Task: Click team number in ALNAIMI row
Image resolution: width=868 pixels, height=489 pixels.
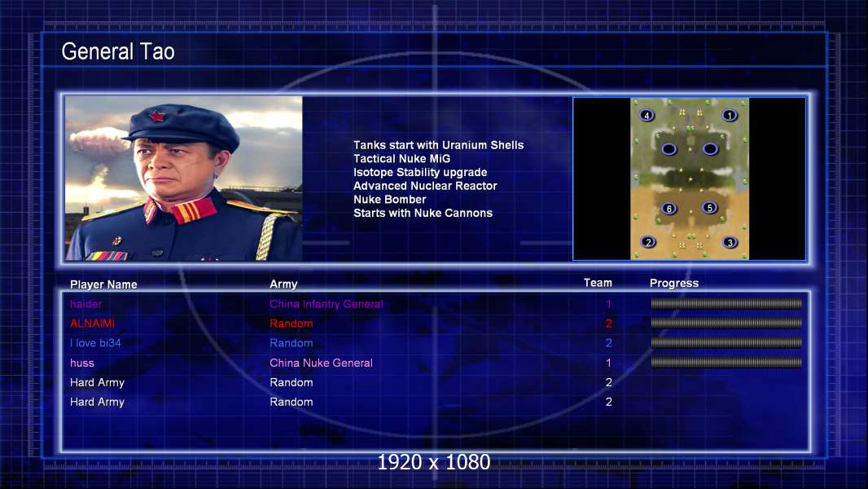Action: click(608, 324)
